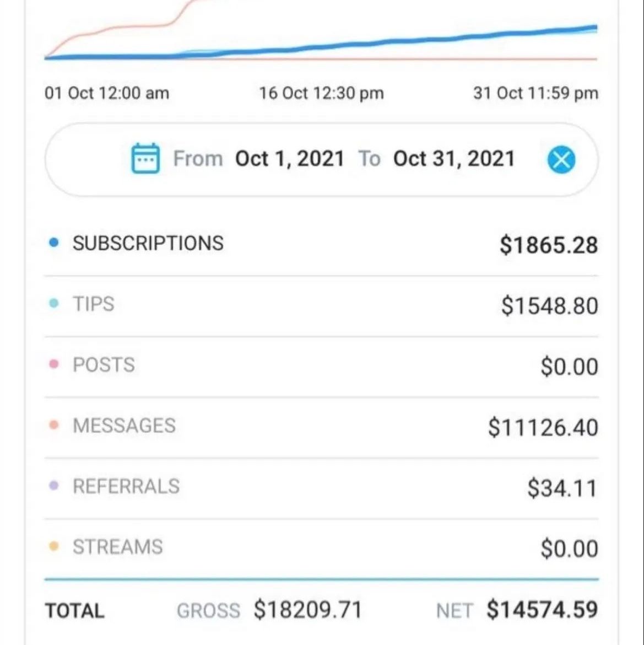Select the REFERRALS earnings row label
The image size is (644, 645).
click(x=126, y=486)
